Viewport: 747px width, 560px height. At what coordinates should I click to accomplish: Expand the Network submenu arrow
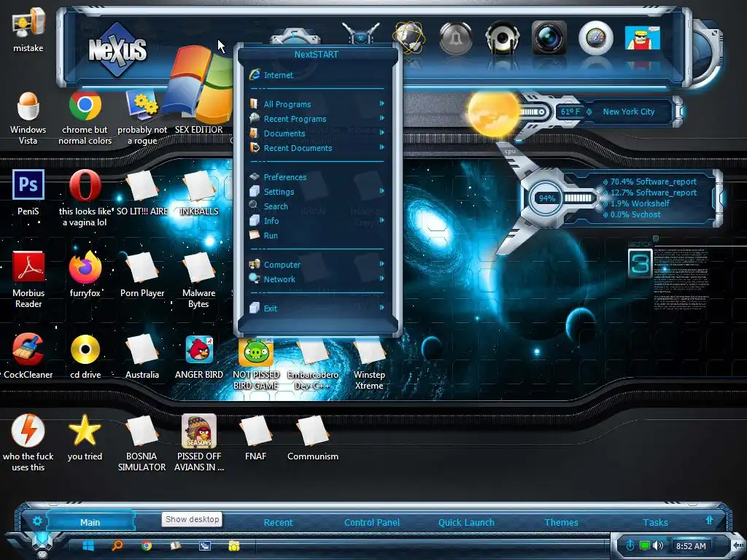[382, 279]
